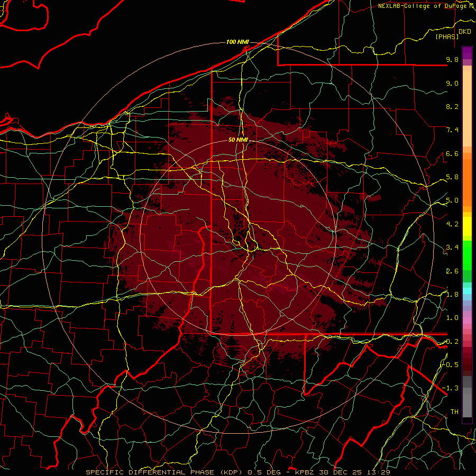Click the KPBZ radar site identifier
This screenshot has width=476, height=476.
point(305,472)
